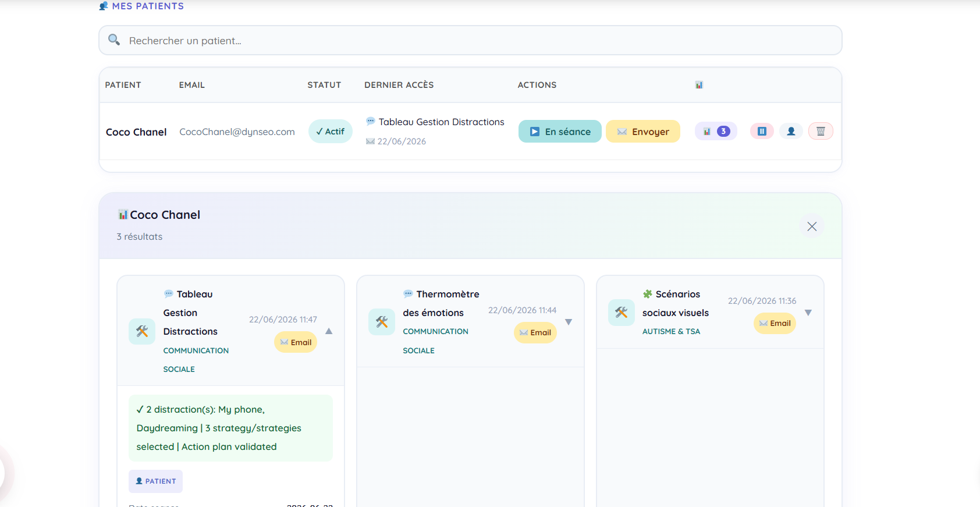The width and height of the screenshot is (980, 507).
Task: Click the PATIENT tag in results
Action: [x=155, y=481]
